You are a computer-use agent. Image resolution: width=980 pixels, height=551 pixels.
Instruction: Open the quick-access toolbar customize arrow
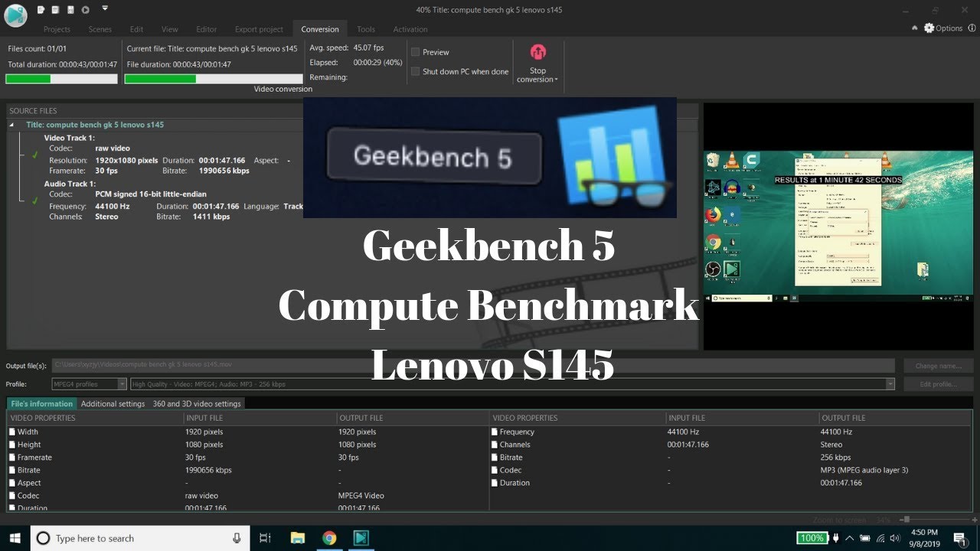(x=105, y=8)
